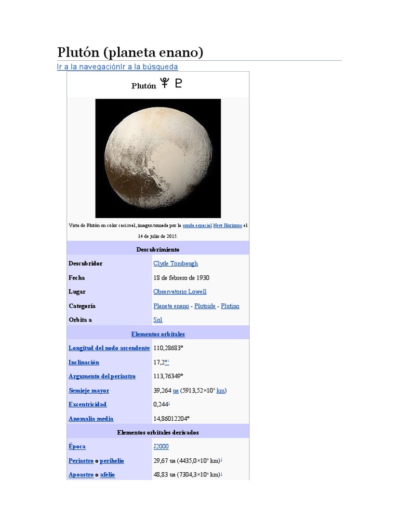Open 'Longitud del nodo ascendente' link
Screen dimensions: 399x532
pos(109,348)
